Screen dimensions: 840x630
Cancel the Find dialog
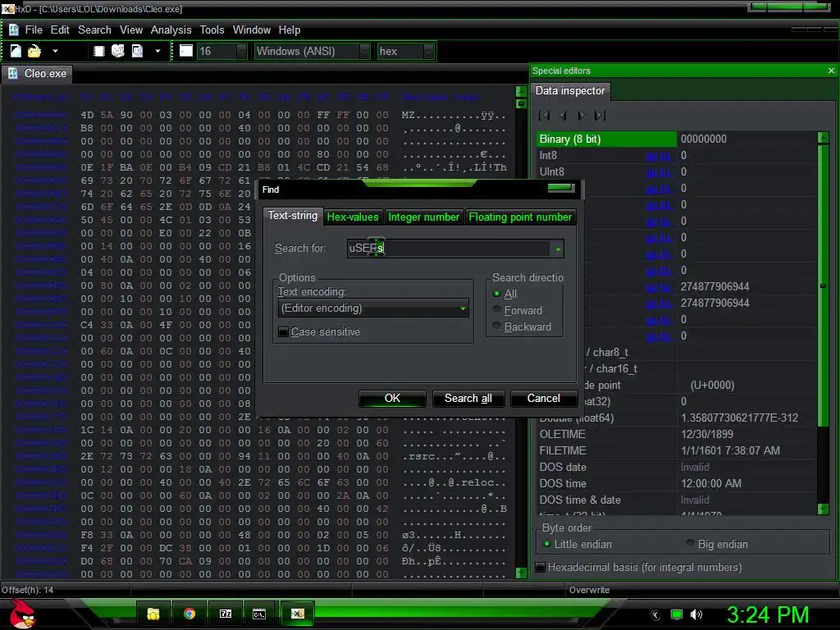(544, 399)
